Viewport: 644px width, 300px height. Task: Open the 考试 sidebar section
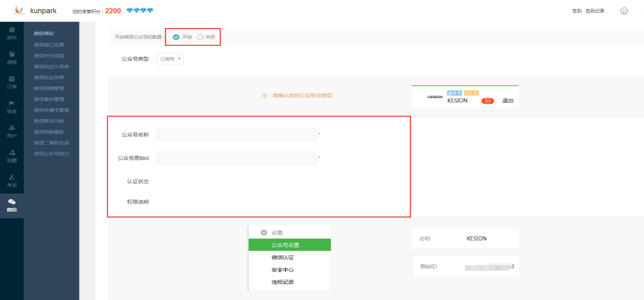[12, 180]
